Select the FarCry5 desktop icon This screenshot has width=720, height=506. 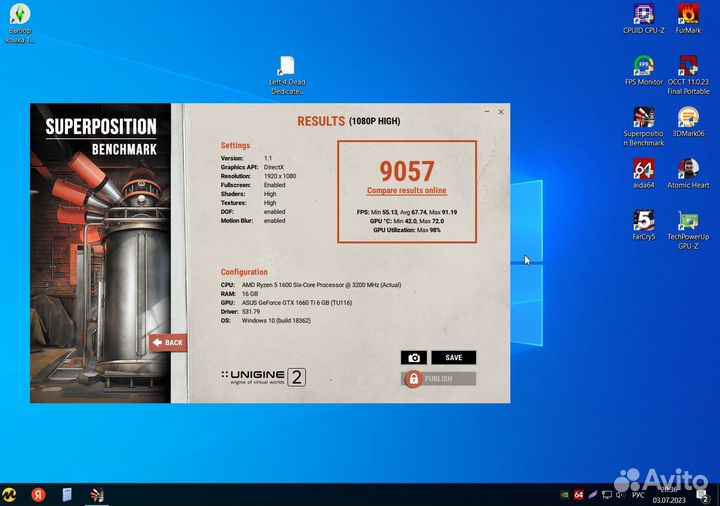click(x=644, y=225)
